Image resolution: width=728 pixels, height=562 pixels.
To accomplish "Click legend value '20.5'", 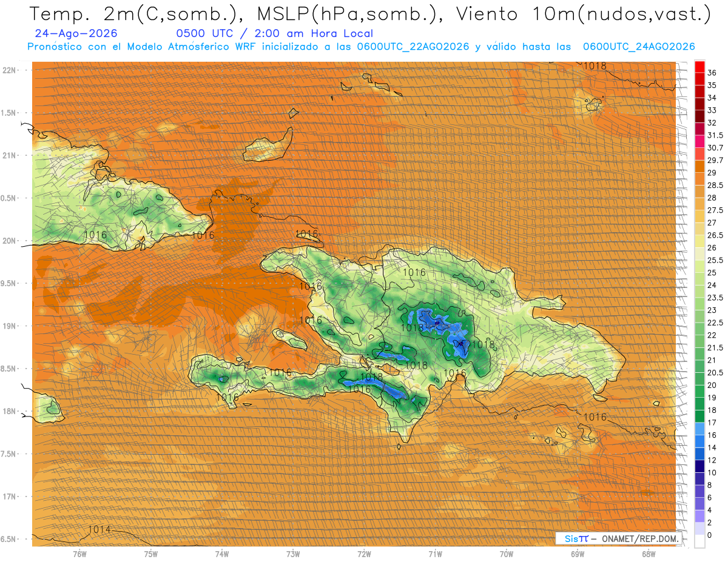I will coord(715,372).
